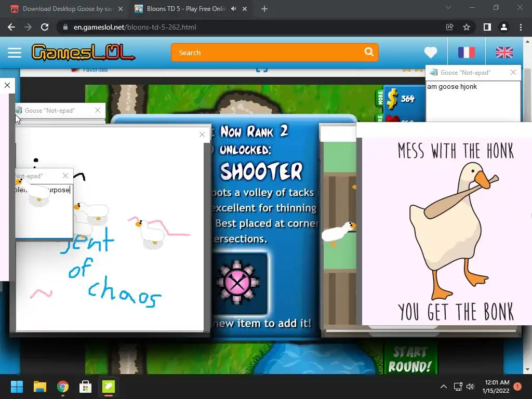532x399 pixels.
Task: Toggle the fullscreen bracket icon
Action: click(x=262, y=70)
